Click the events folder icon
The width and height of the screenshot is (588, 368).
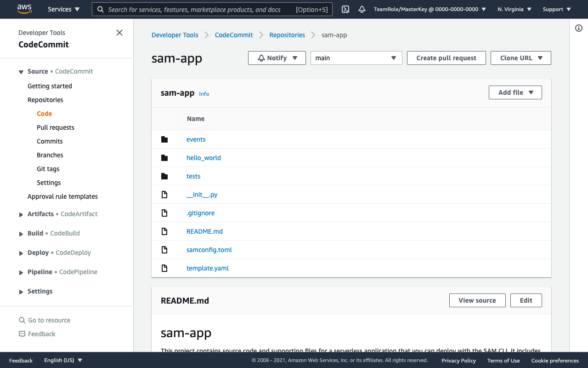[x=164, y=139]
